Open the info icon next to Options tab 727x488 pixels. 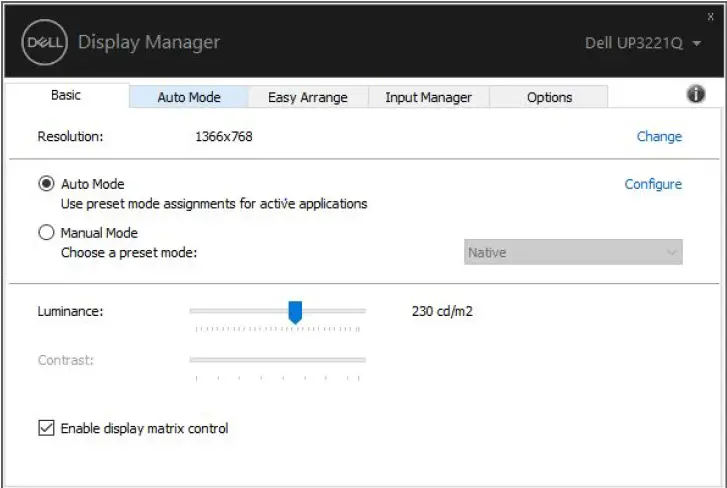click(695, 95)
